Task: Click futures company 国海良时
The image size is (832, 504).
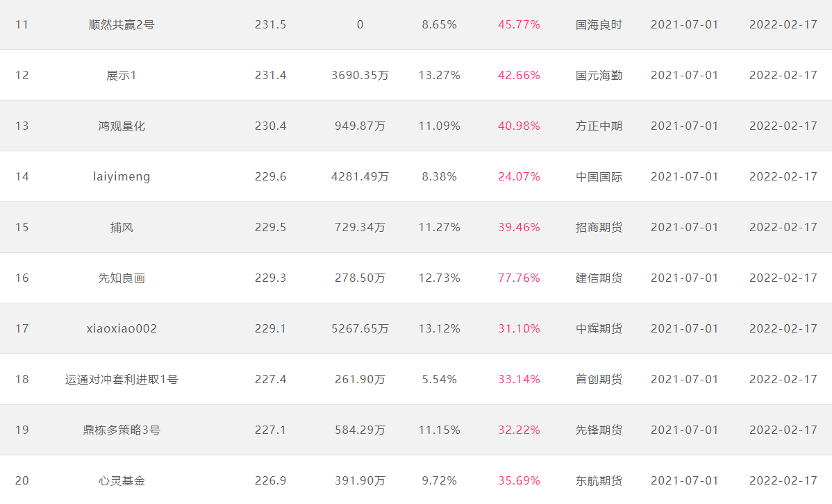Action: [x=599, y=25]
